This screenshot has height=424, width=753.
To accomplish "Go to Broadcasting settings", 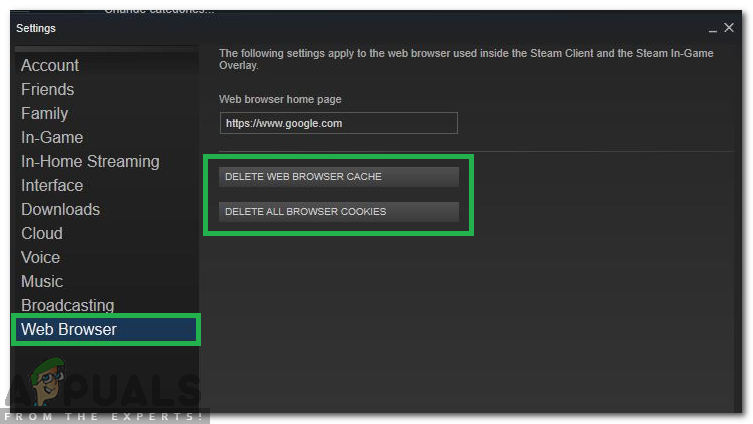I will point(68,305).
